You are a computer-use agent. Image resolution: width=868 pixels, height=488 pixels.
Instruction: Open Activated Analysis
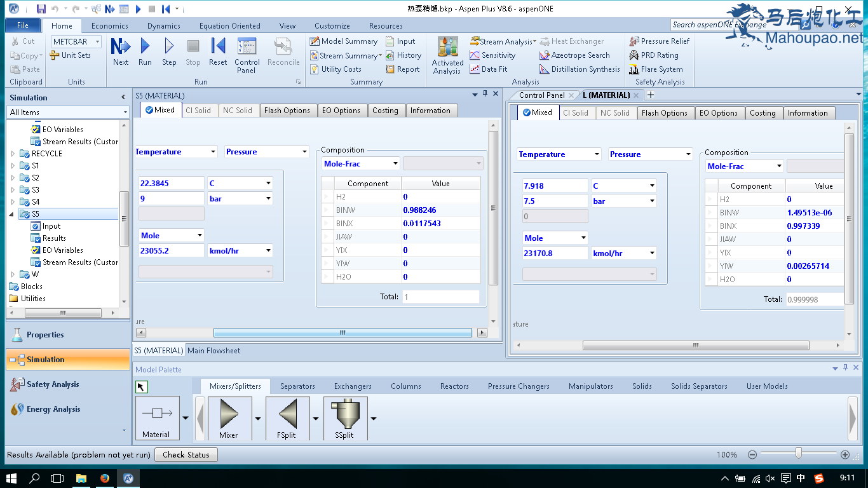pyautogui.click(x=447, y=55)
